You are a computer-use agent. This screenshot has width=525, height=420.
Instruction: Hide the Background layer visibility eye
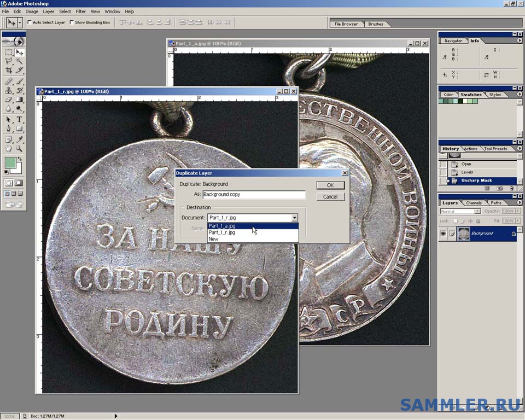443,234
